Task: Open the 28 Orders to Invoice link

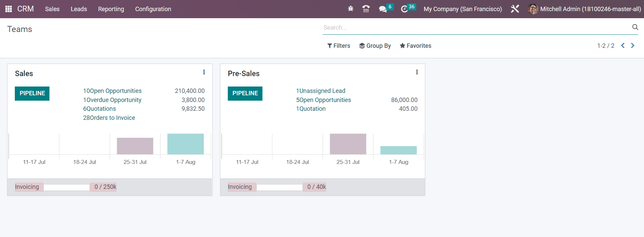Action: point(109,118)
